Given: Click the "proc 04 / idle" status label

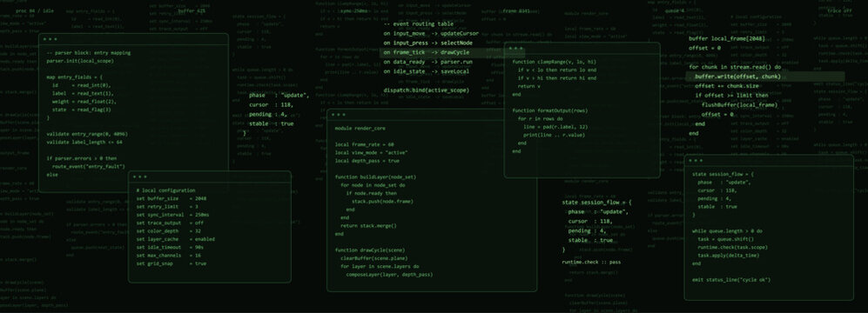Looking at the screenshot, I should pyautogui.click(x=35, y=10).
